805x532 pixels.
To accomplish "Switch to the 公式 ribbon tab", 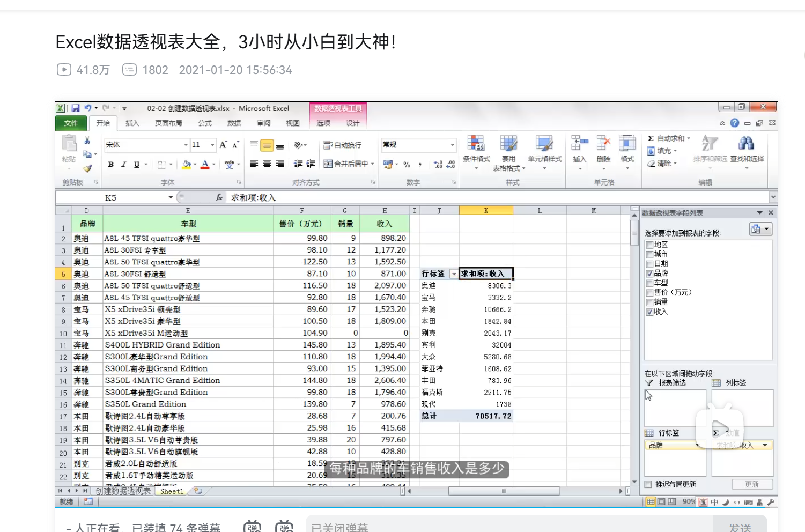I will tap(205, 123).
